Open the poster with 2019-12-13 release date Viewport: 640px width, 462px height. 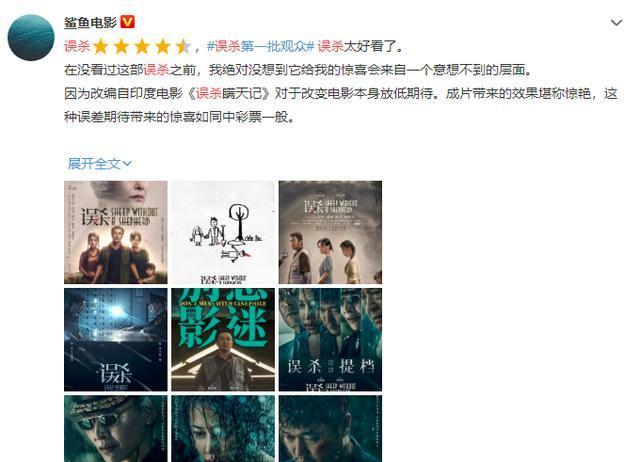(x=330, y=232)
